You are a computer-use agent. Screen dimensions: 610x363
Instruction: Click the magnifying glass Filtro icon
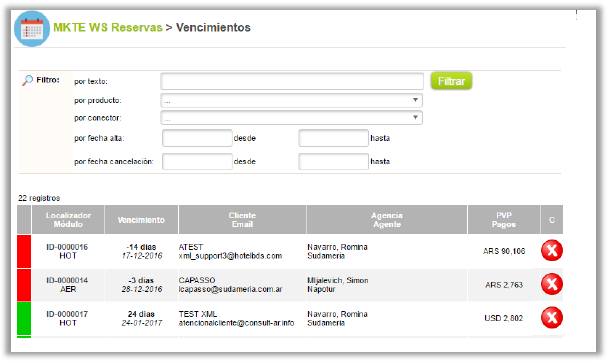(27, 81)
